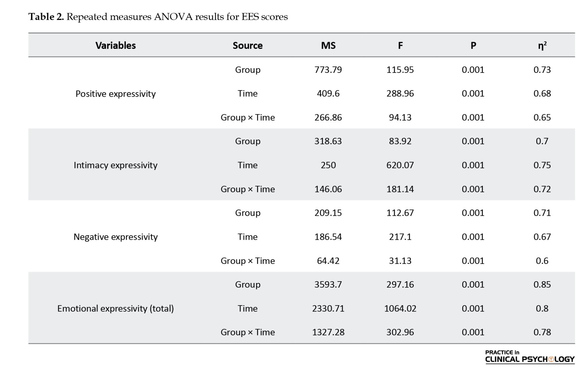Click the F column header

[x=400, y=46]
